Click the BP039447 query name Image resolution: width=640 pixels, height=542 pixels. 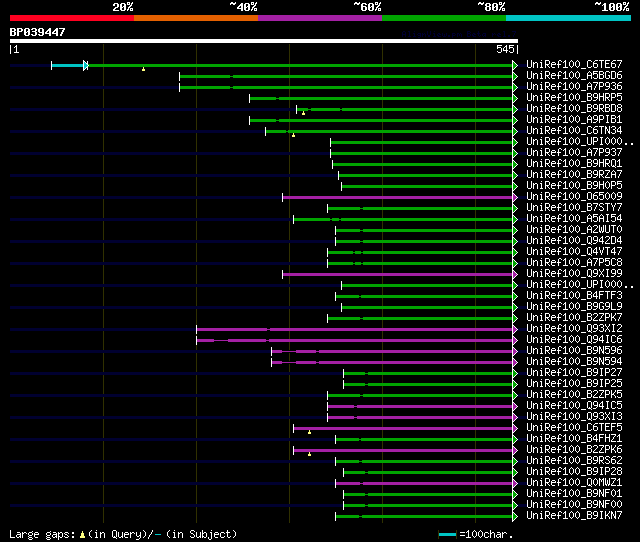pyautogui.click(x=37, y=32)
